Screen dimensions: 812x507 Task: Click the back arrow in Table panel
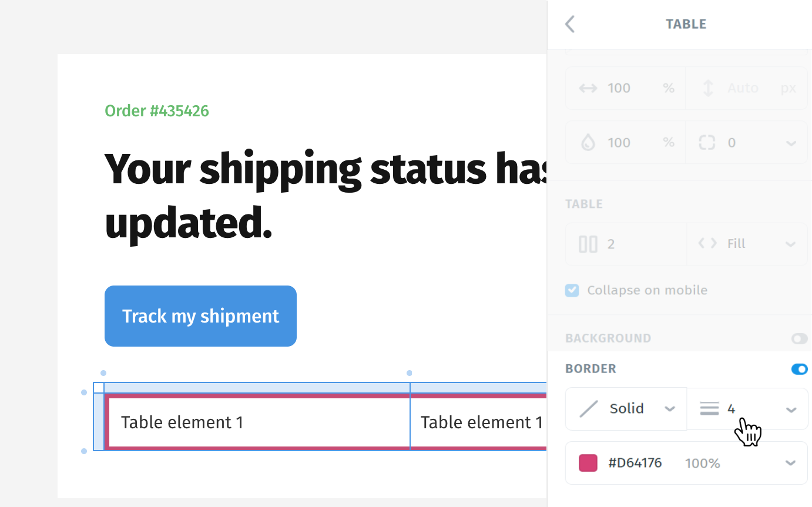pos(569,24)
